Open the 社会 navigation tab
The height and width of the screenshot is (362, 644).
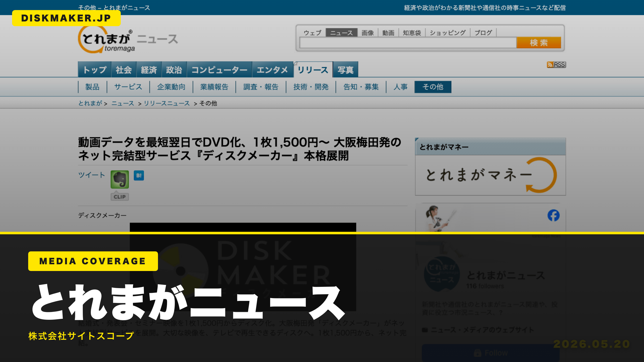click(124, 70)
